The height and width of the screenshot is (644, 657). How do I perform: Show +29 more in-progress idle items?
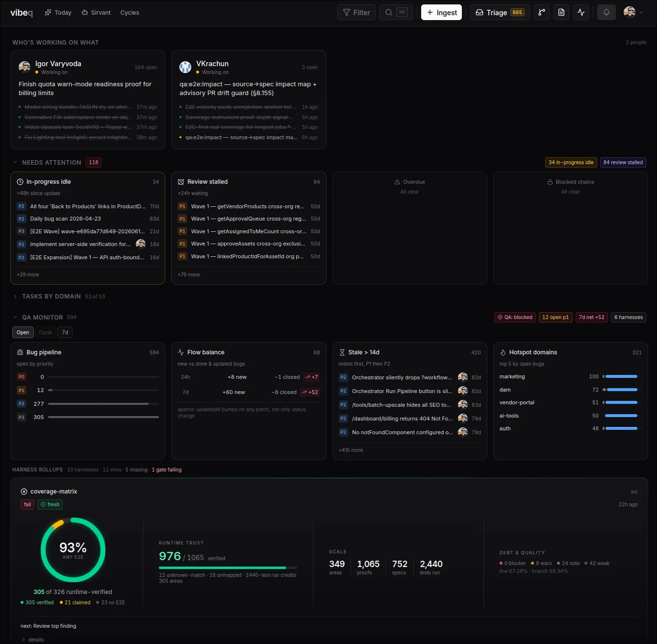point(28,274)
